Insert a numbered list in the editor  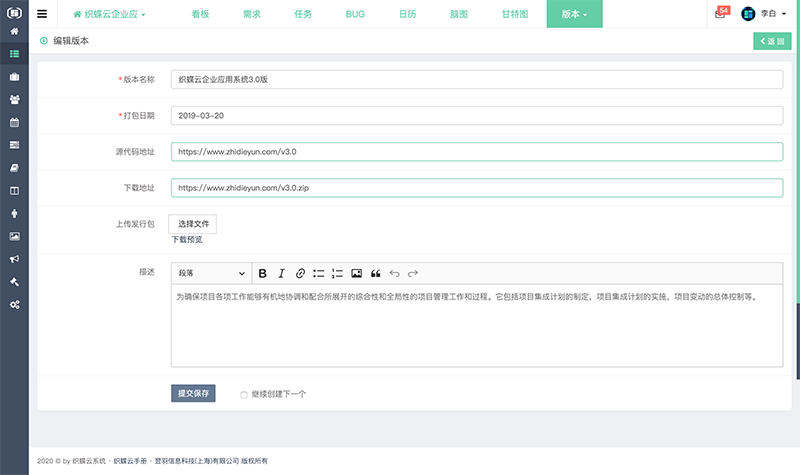click(x=337, y=273)
